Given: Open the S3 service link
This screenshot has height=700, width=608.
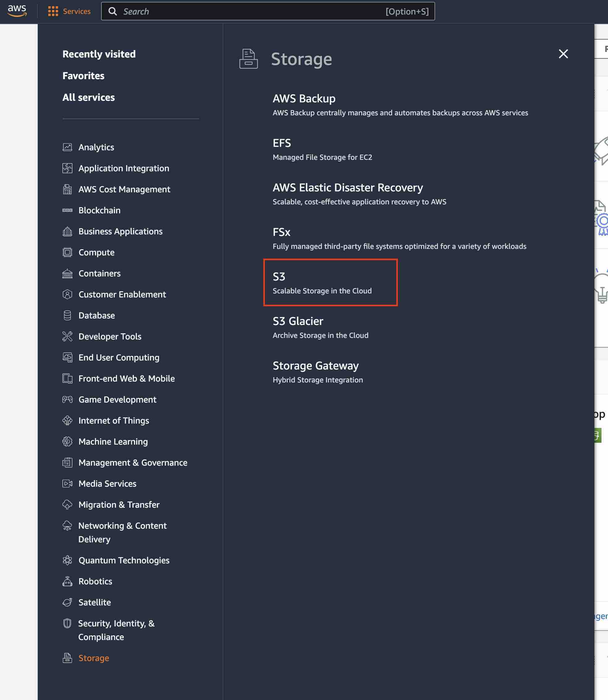Looking at the screenshot, I should (279, 277).
